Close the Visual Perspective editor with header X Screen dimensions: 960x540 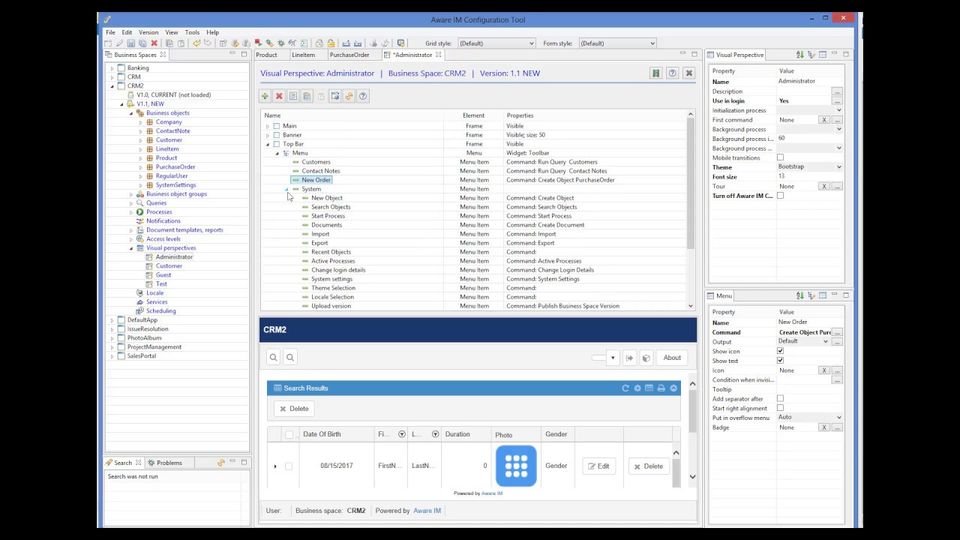pos(689,73)
